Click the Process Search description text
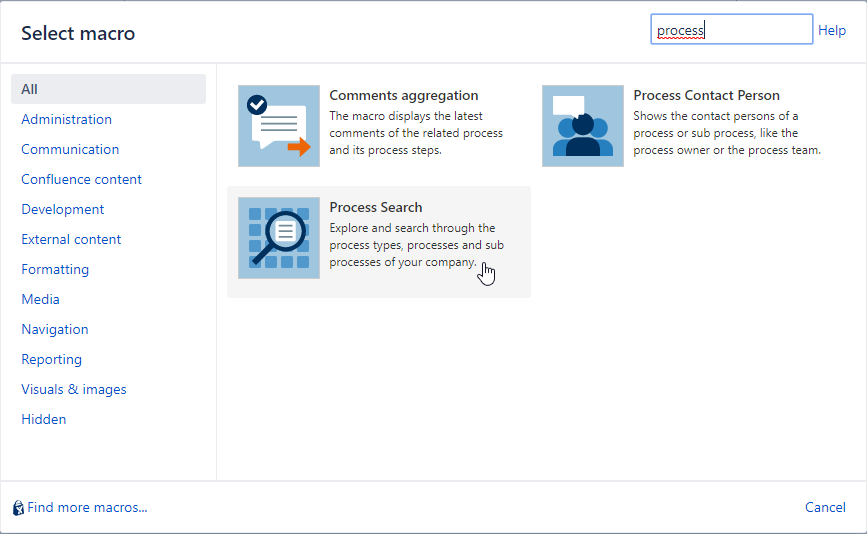867x534 pixels. (416, 245)
